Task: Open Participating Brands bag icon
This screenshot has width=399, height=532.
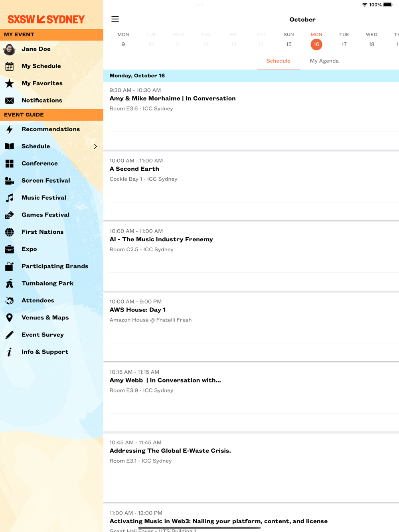Action: tap(10, 266)
